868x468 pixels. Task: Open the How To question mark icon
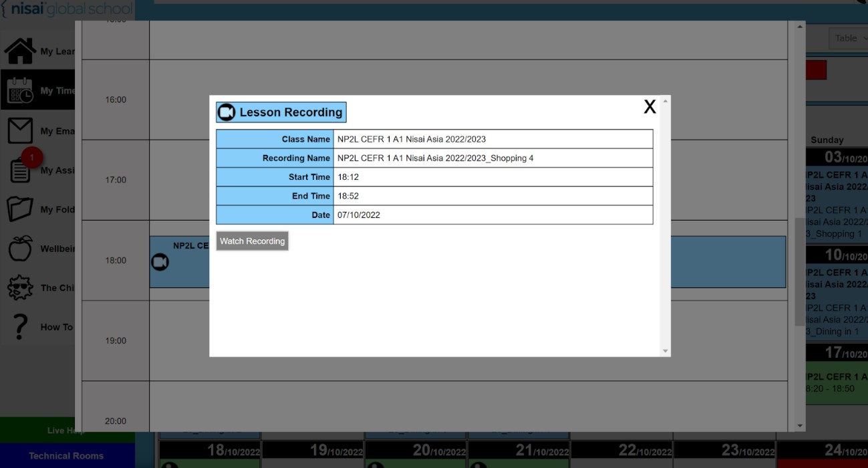(20, 327)
